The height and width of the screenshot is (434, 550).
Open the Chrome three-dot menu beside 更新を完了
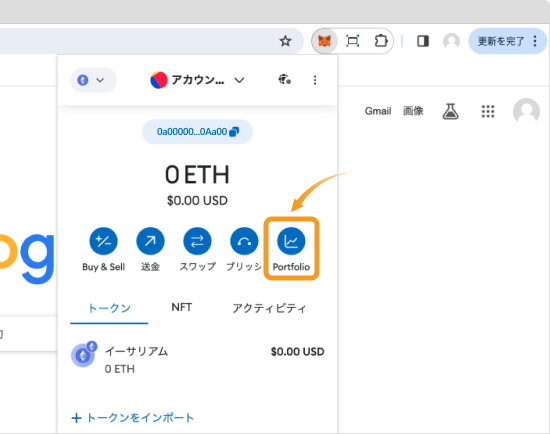click(535, 41)
